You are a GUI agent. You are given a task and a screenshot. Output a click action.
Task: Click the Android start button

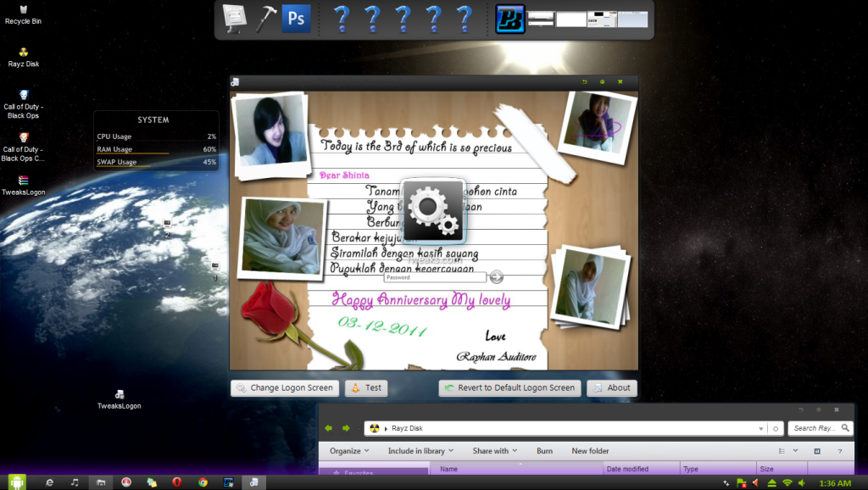[x=17, y=482]
